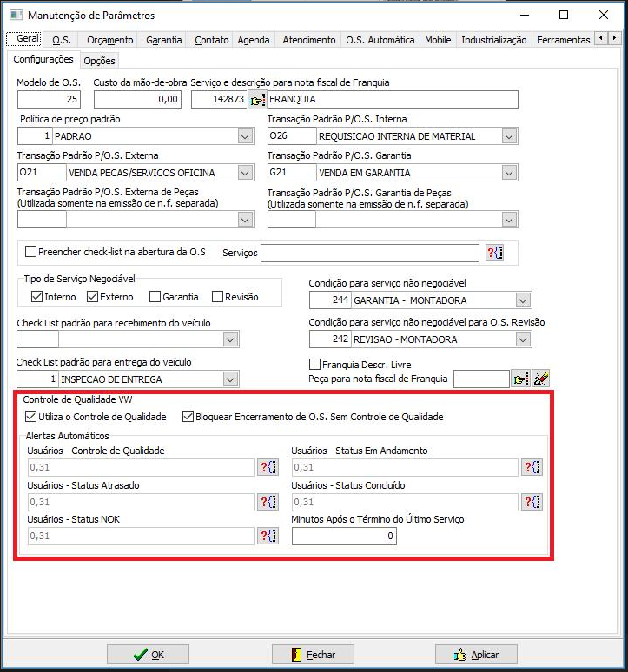Open P/O.S. Externa de Peças dropdown
Screen dimensions: 628x672
[245, 220]
